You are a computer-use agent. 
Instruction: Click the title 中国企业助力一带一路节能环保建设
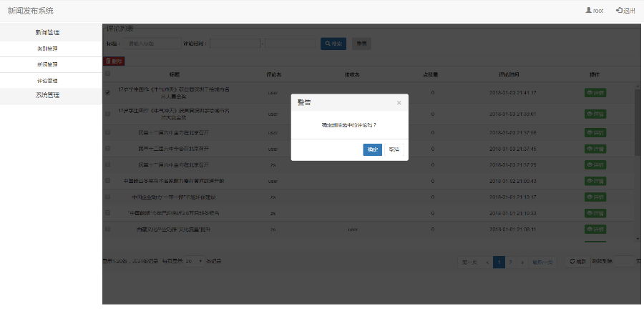[x=174, y=197]
